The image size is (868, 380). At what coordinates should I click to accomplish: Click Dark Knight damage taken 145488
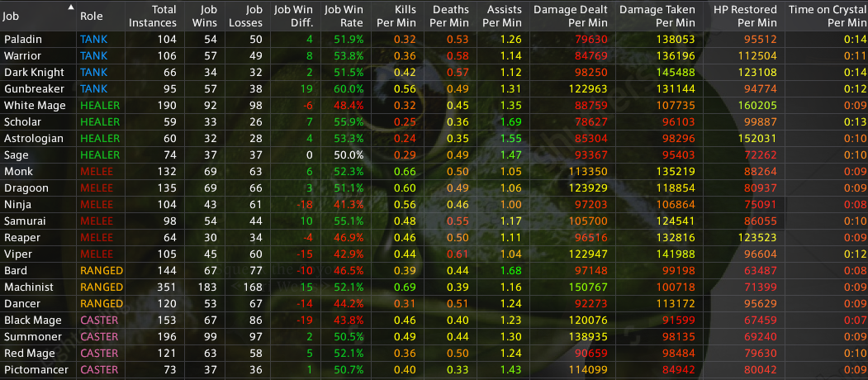tap(675, 73)
